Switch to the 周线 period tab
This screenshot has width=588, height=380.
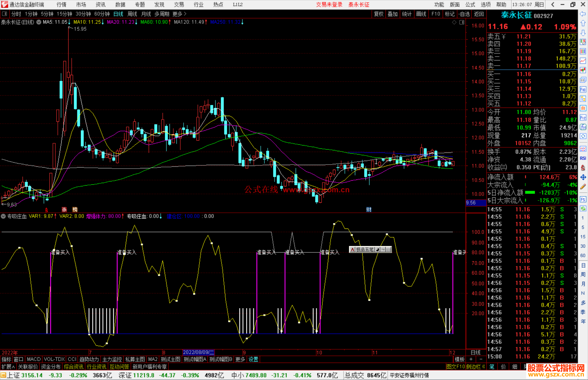pos(132,14)
